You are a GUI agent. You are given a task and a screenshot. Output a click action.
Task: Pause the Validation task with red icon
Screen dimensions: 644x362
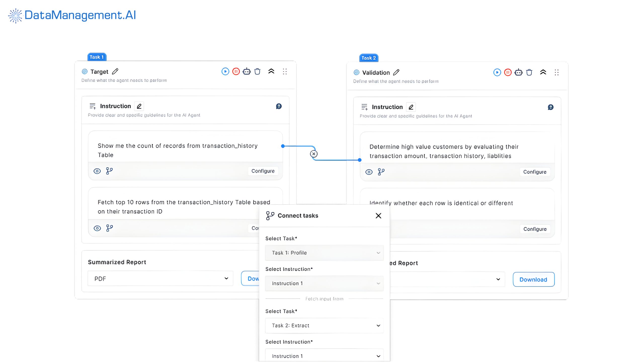(508, 72)
